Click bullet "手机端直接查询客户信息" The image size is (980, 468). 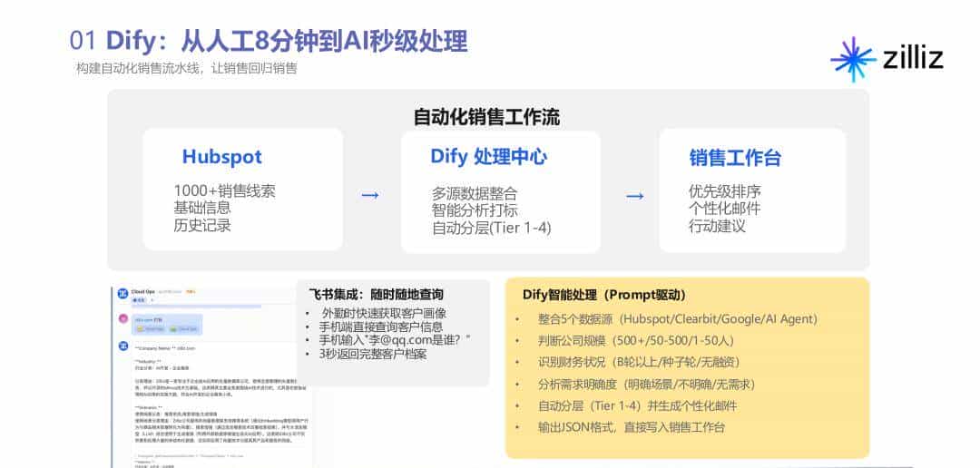(x=381, y=327)
